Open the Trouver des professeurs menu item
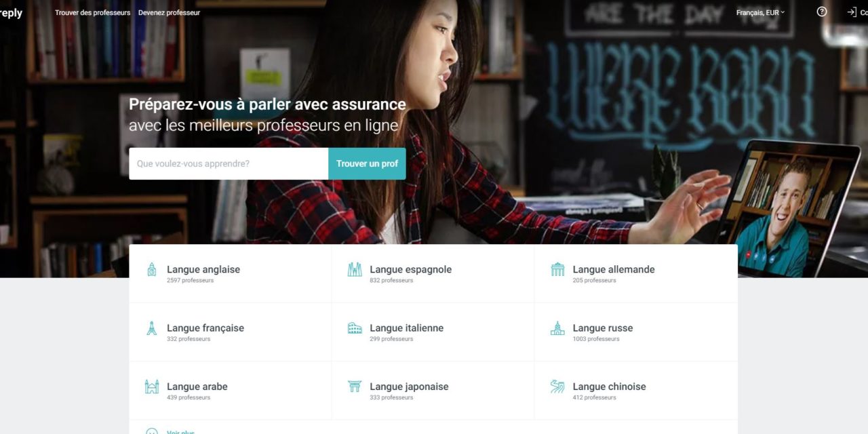Image resolution: width=868 pixels, height=434 pixels. [x=92, y=12]
